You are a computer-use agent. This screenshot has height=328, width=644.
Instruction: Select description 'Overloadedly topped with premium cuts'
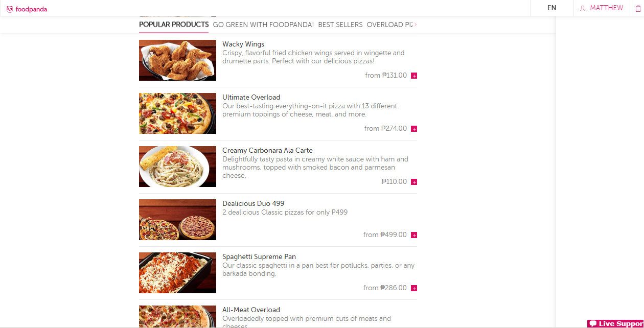[x=307, y=322]
